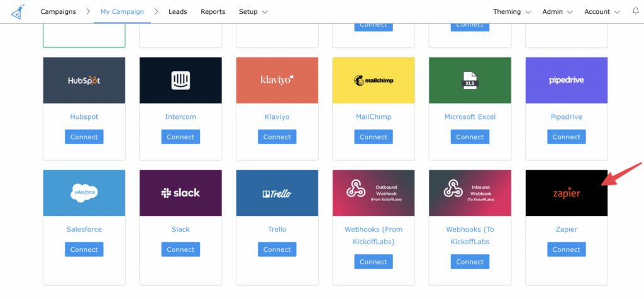Viewport: 644px width, 299px height.
Task: Open Webhooks (From KickoffLabs) title link
Action: (374, 235)
